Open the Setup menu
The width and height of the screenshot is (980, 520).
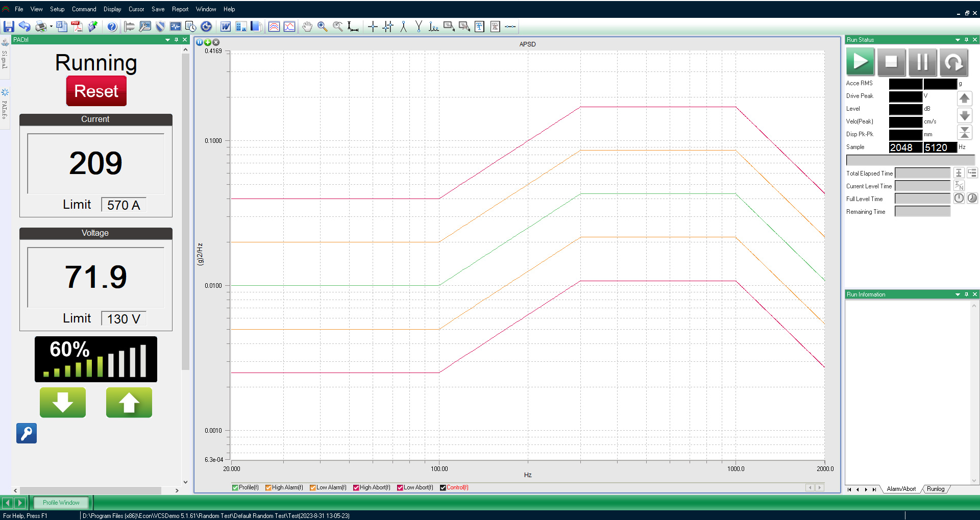(57, 9)
